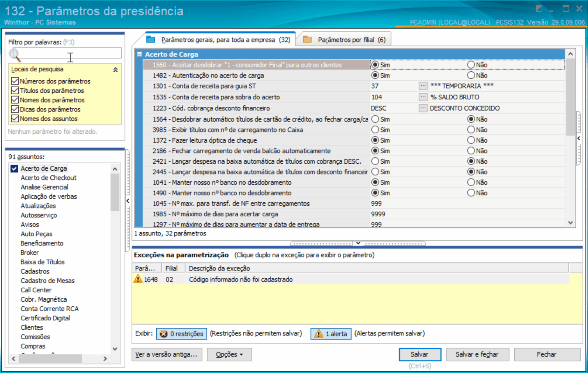Select Sim for parameter 2421

[375, 161]
